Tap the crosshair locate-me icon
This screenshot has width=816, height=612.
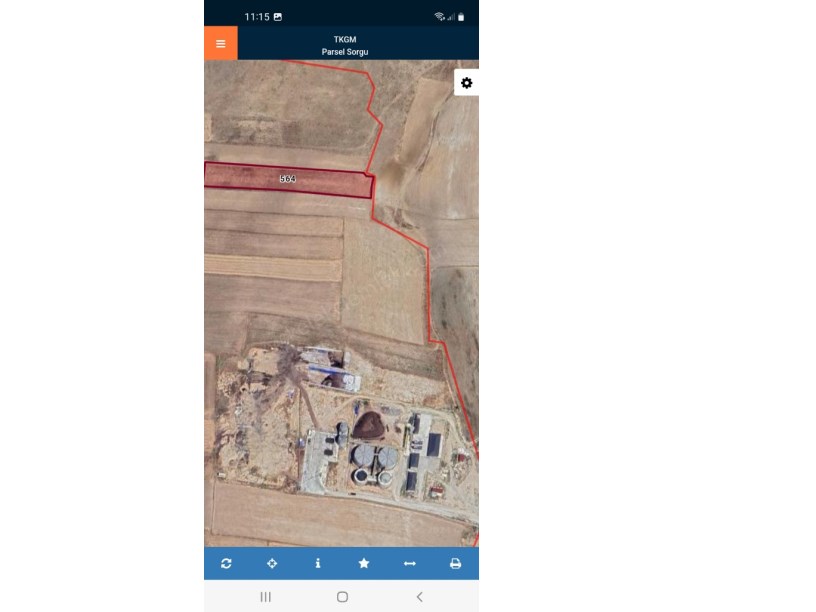click(272, 563)
